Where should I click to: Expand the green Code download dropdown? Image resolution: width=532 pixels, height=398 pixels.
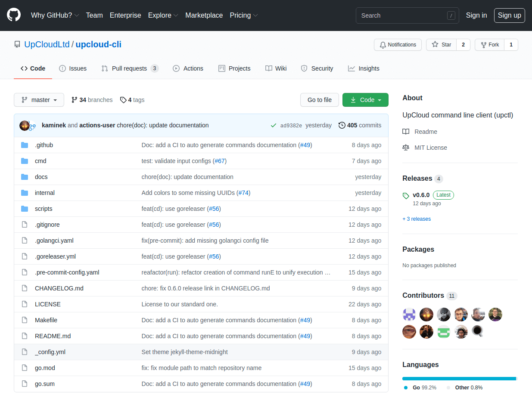click(x=365, y=100)
